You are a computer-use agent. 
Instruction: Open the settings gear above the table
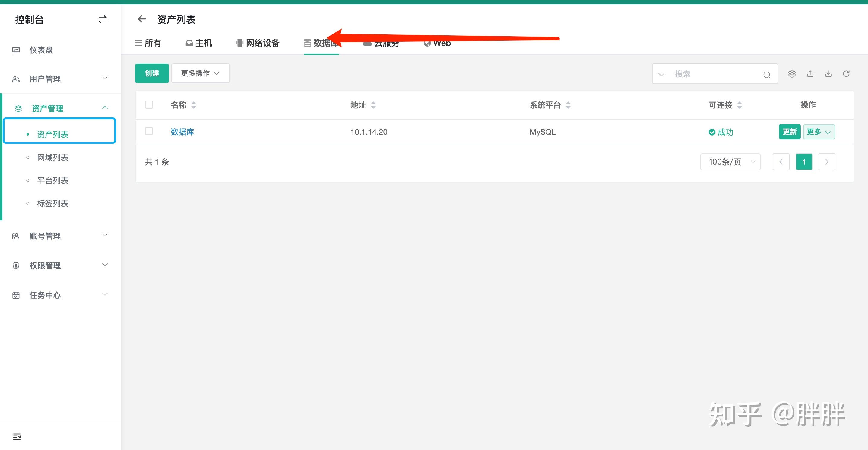pos(792,73)
